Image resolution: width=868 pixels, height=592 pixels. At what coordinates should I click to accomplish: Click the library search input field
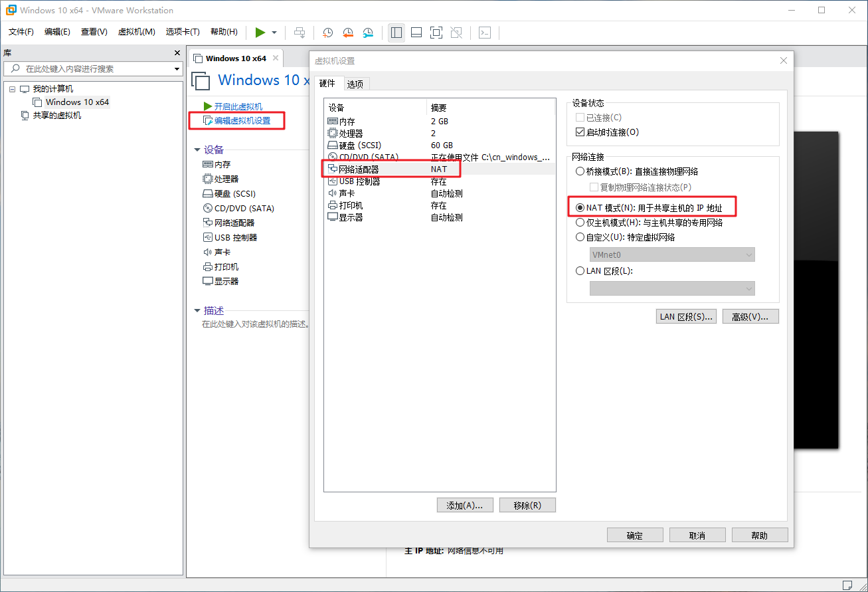tap(93, 68)
